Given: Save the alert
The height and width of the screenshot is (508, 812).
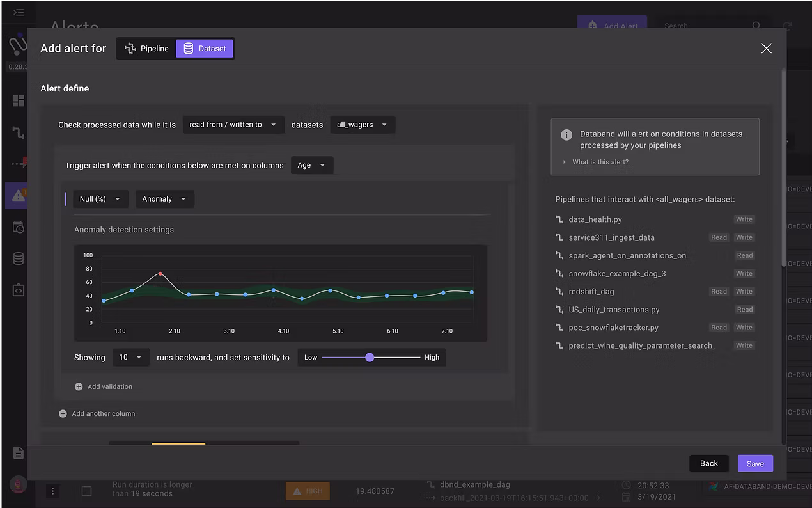Looking at the screenshot, I should [x=755, y=464].
